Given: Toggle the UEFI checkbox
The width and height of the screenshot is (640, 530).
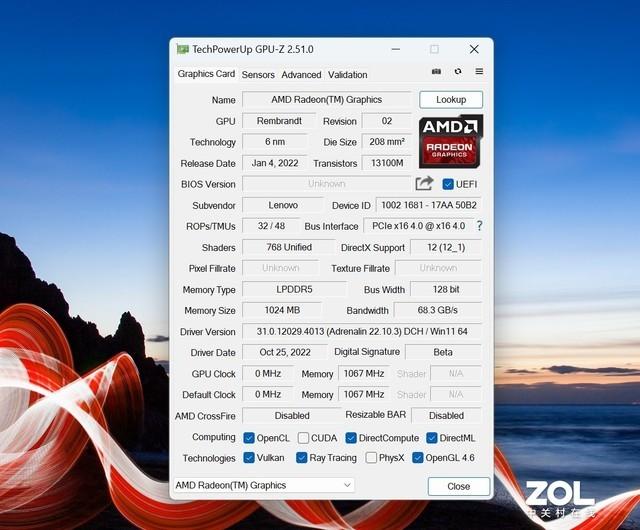Looking at the screenshot, I should [x=448, y=184].
